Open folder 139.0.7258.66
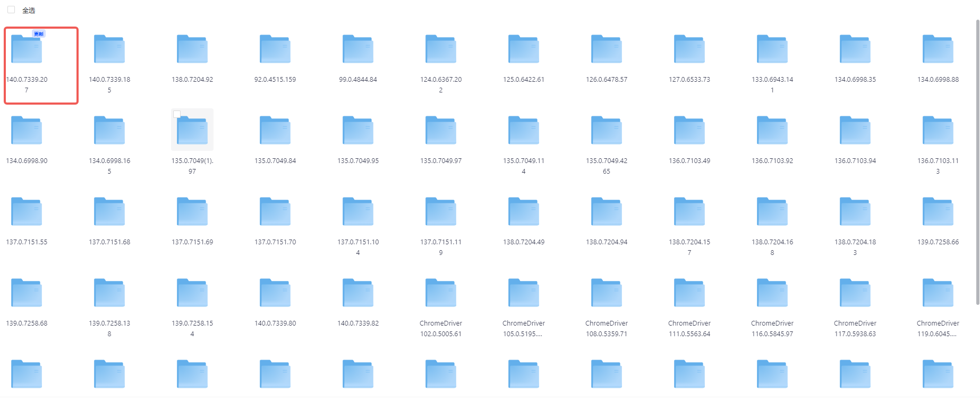This screenshot has width=980, height=401. (x=938, y=212)
